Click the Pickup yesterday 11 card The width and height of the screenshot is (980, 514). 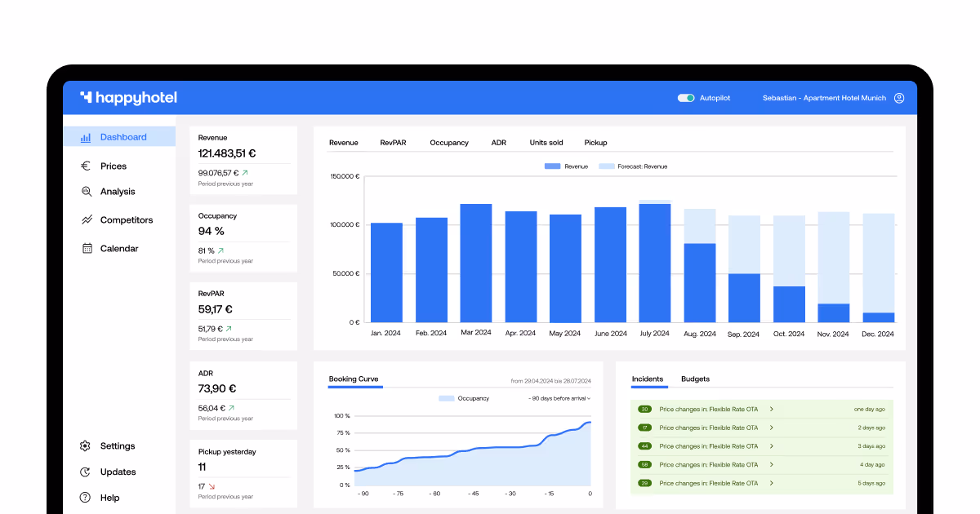point(243,474)
